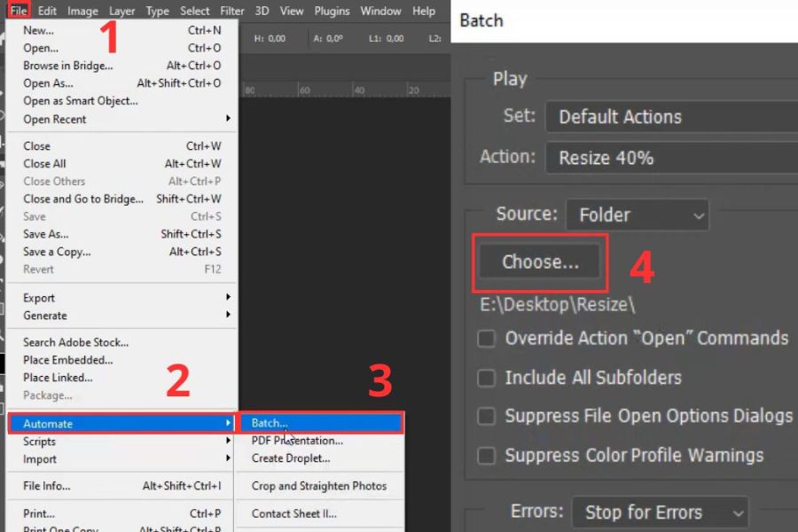Choose Crop and Straighten Photos

318,486
